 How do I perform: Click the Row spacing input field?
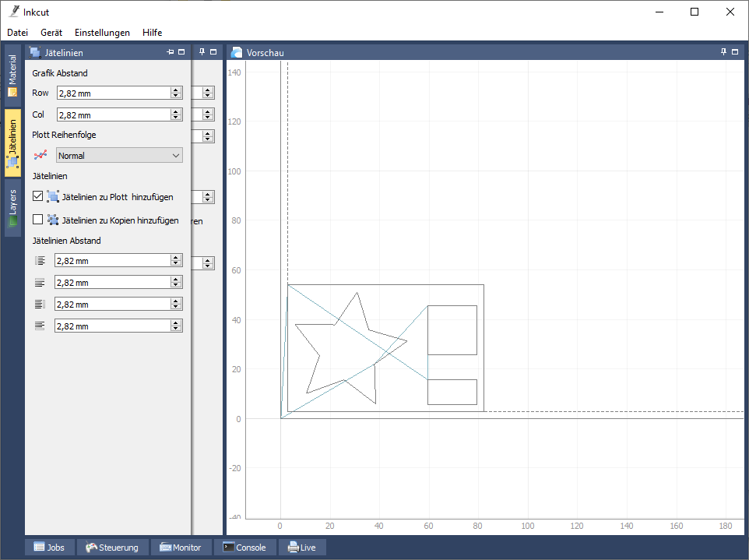tap(113, 93)
